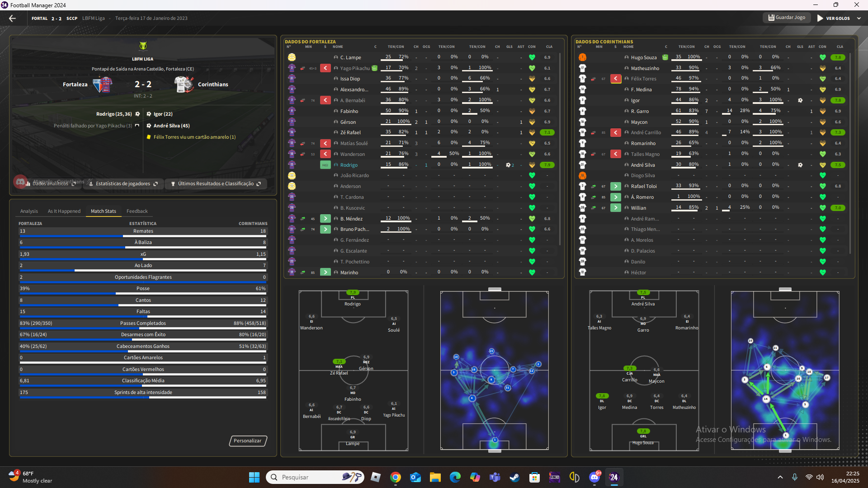
Task: Open File Explorer from the taskbar
Action: pyautogui.click(x=435, y=477)
